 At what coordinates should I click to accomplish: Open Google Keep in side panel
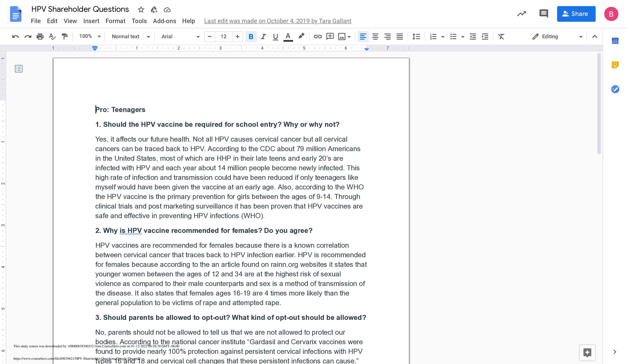pos(615,65)
